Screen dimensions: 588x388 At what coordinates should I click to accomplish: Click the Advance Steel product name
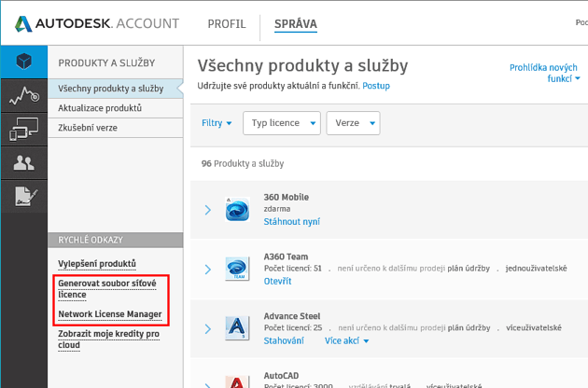[292, 316]
